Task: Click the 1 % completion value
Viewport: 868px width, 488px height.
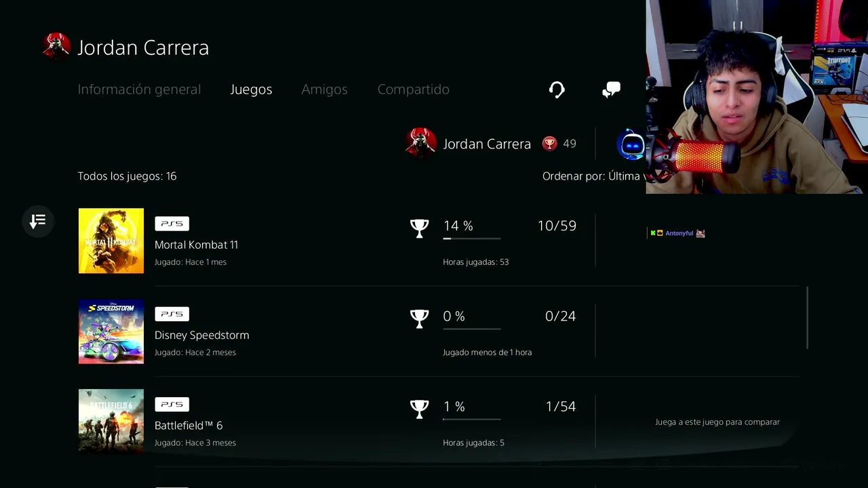Action: (454, 407)
